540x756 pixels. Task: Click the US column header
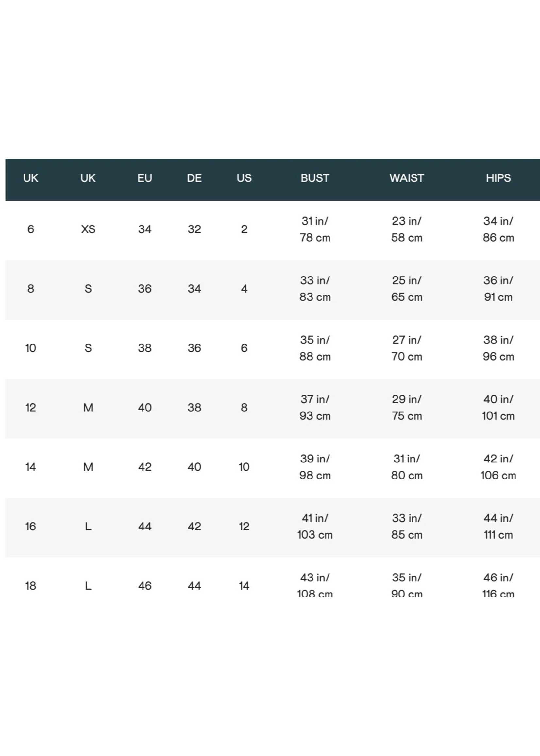point(244,178)
